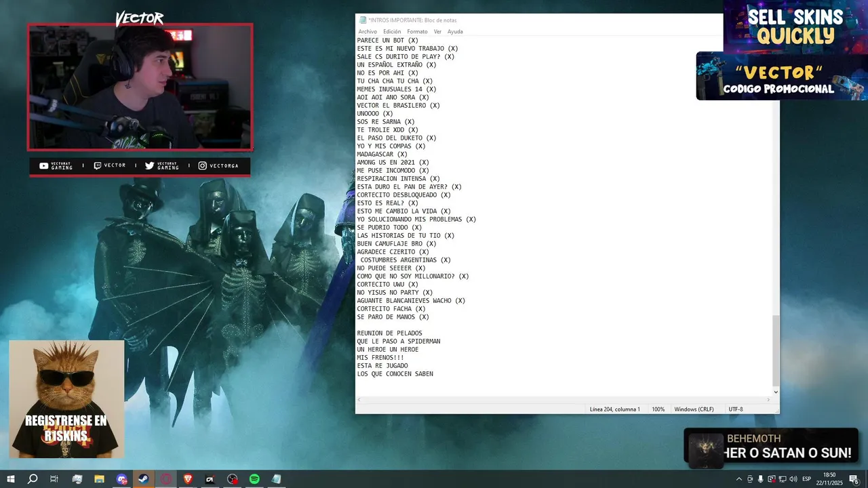The height and width of the screenshot is (488, 868).
Task: Open network status tray icon
Action: (783, 479)
